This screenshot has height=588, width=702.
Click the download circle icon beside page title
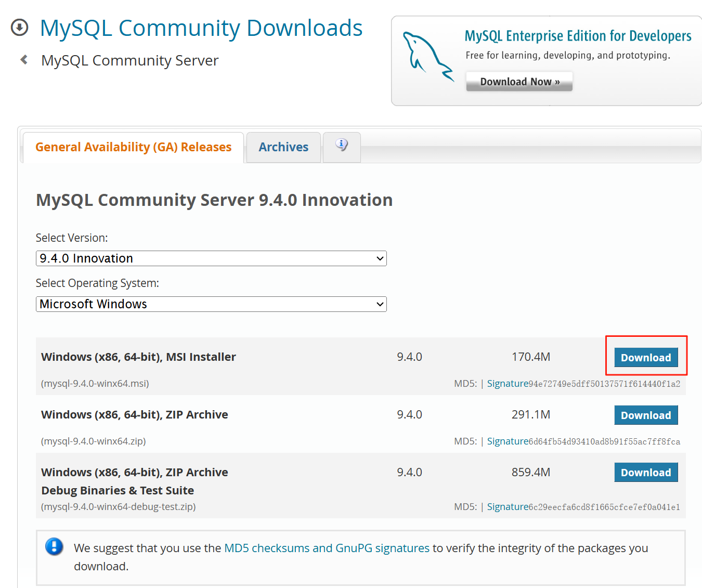[20, 28]
